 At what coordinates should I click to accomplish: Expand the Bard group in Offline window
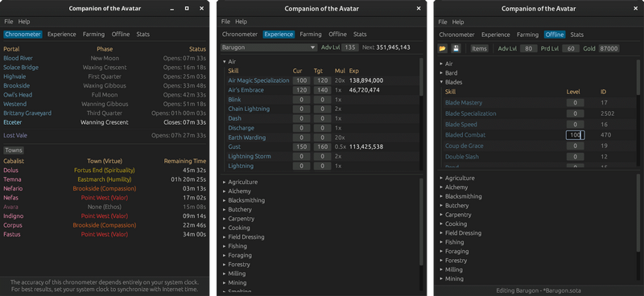[441, 73]
